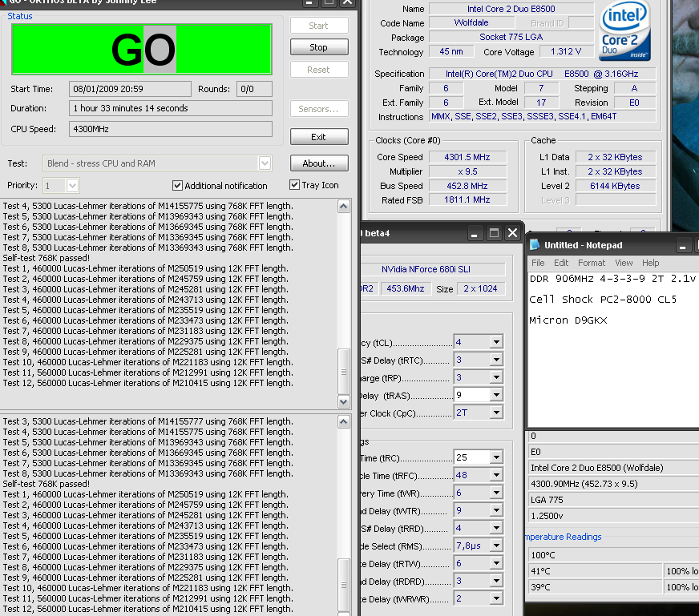Click the Notepad icon in the Untitled title bar
The height and width of the screenshot is (616, 699).
tap(535, 245)
